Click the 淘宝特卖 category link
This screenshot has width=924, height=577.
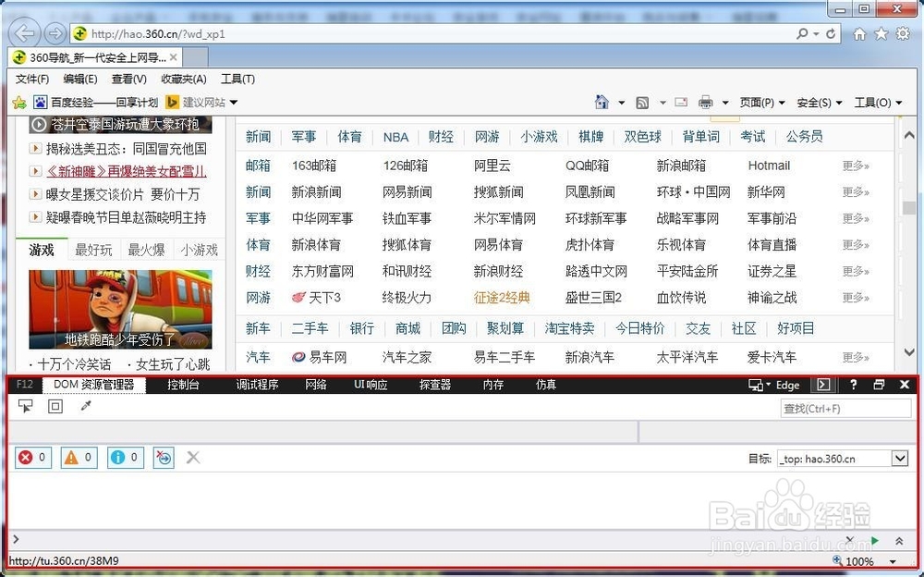click(x=569, y=328)
